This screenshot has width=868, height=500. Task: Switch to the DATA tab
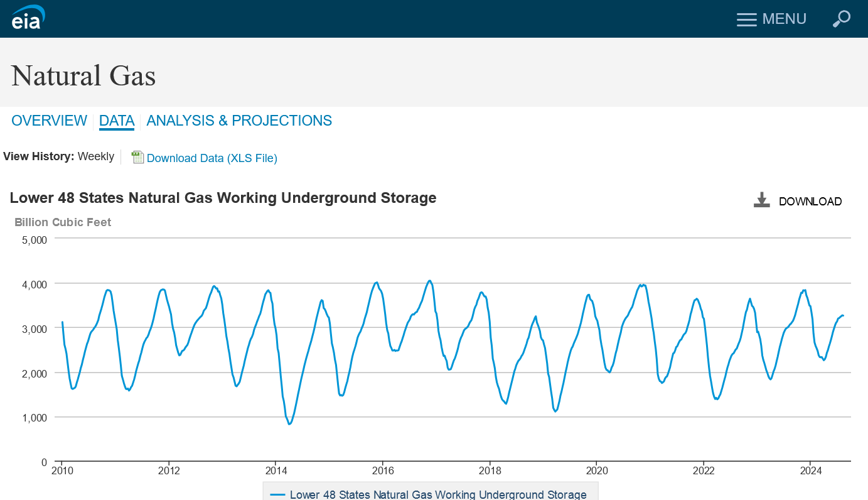117,121
